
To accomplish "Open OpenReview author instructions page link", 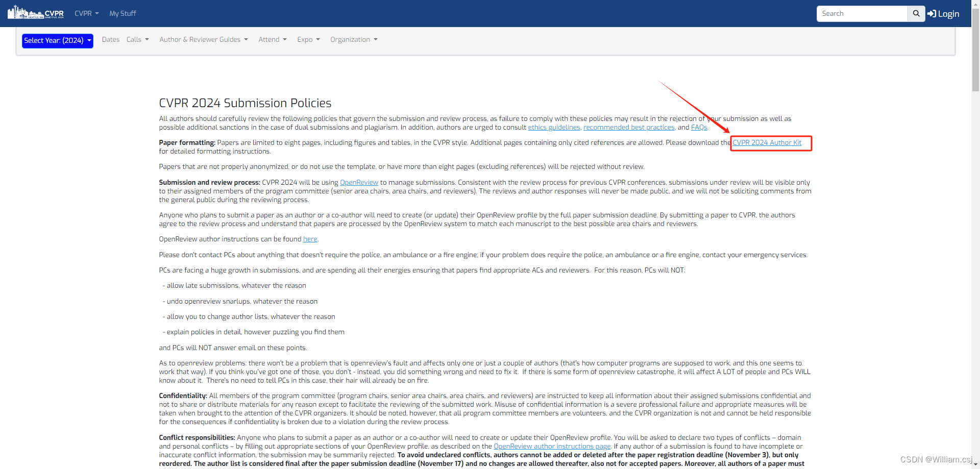I will pos(552,447).
